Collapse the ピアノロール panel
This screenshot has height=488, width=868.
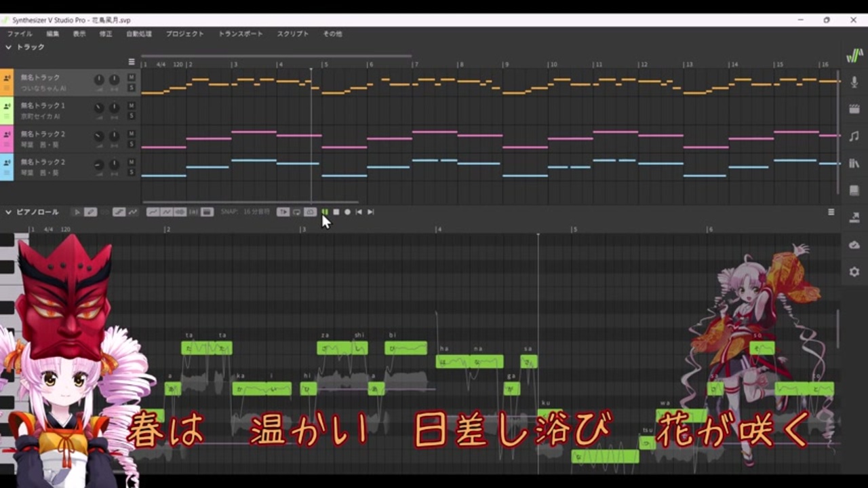click(9, 212)
